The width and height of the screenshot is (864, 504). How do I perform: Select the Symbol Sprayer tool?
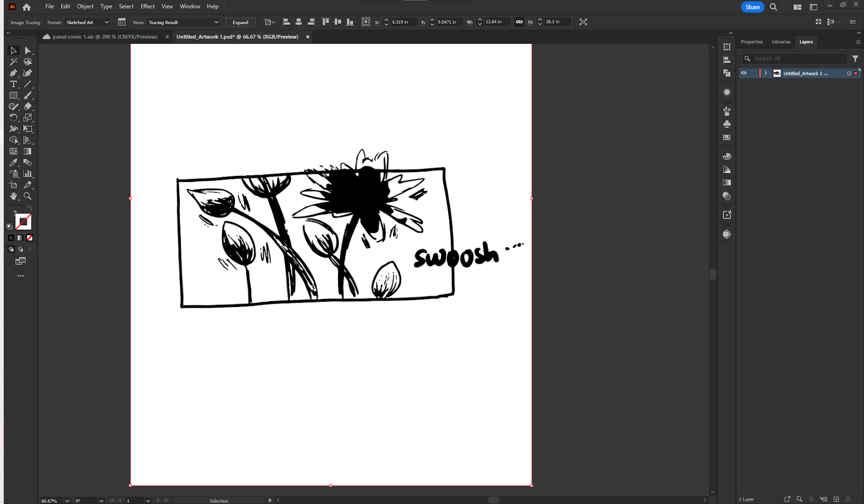[x=13, y=174]
